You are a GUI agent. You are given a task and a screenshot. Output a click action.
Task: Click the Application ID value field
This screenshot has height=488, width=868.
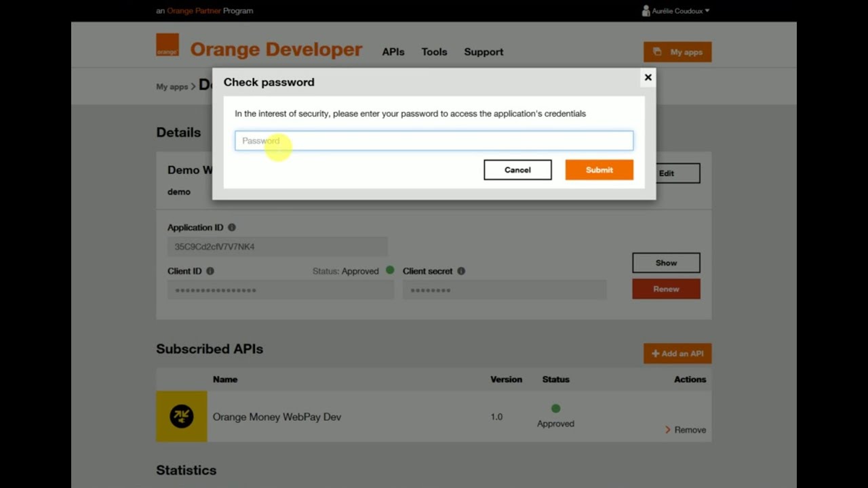(277, 247)
